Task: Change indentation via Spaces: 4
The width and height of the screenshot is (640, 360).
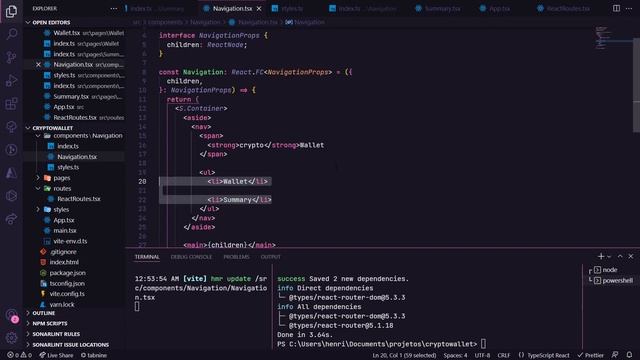Action: click(x=455, y=355)
